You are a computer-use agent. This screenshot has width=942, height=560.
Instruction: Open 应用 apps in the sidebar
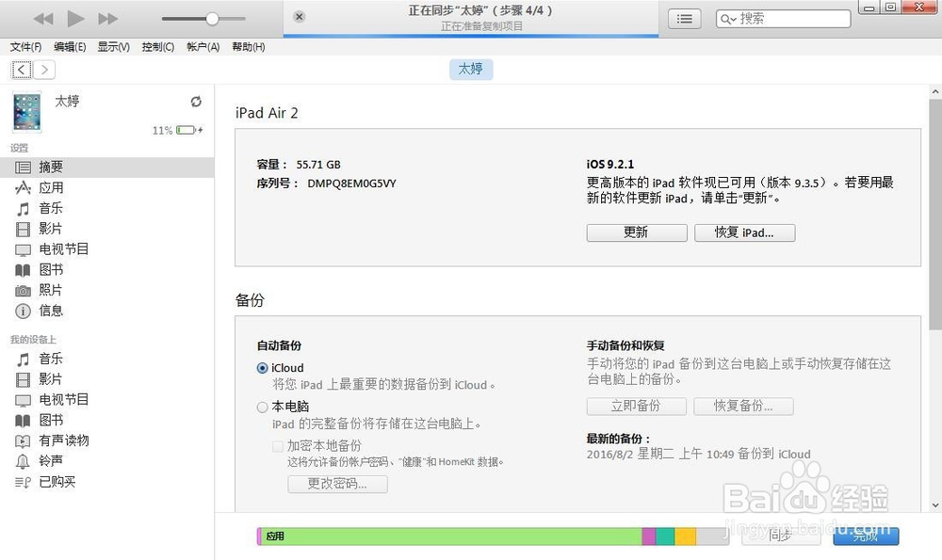click(107, 188)
